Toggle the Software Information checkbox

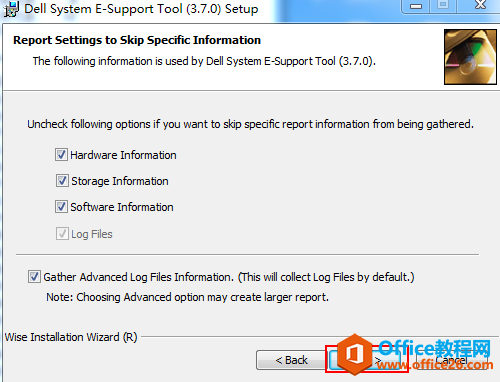click(x=61, y=207)
